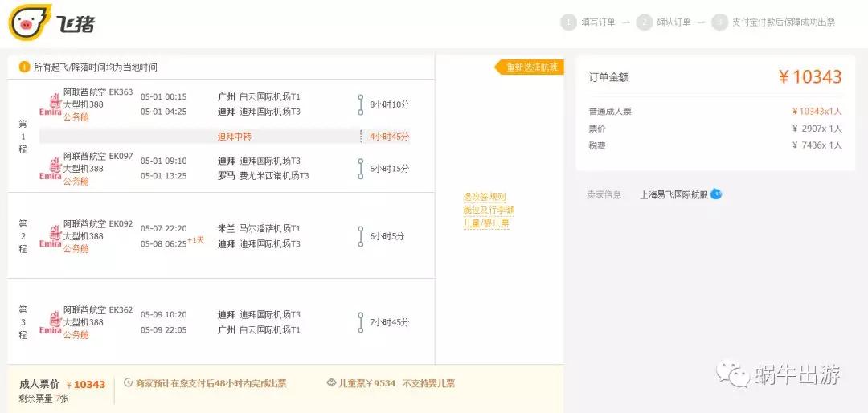Click 米兰 马尔潘萨机场T1 text
This screenshot has height=413, width=868.
coord(259,228)
